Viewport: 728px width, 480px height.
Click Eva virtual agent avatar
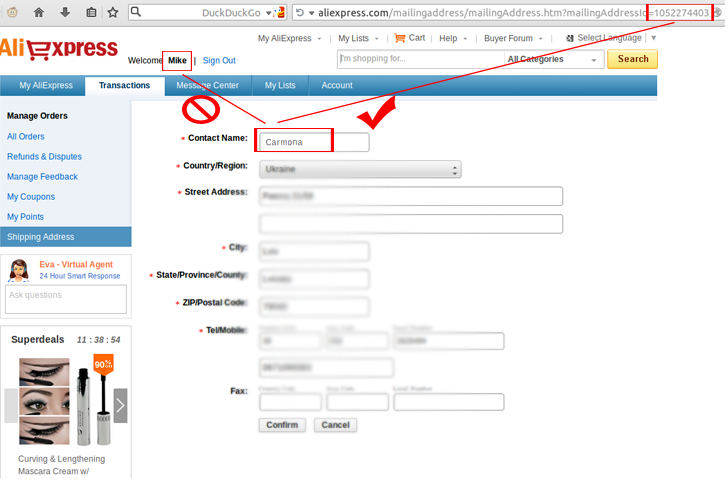click(x=19, y=271)
